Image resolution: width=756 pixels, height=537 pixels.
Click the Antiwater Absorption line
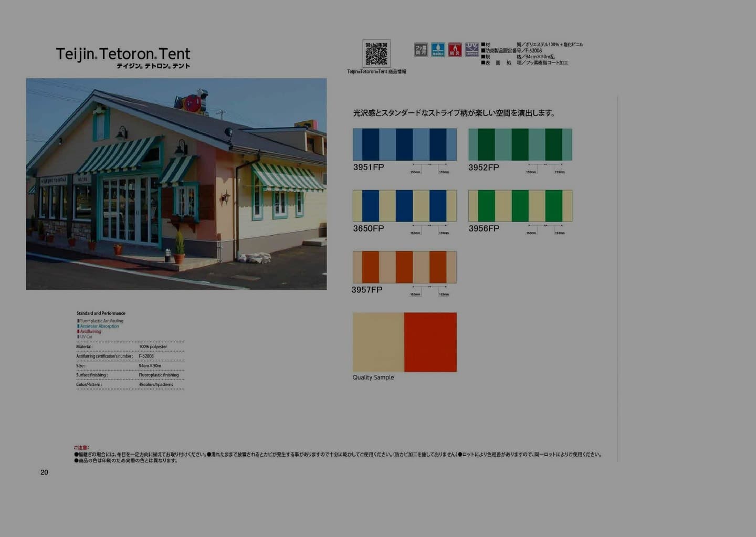click(x=99, y=326)
